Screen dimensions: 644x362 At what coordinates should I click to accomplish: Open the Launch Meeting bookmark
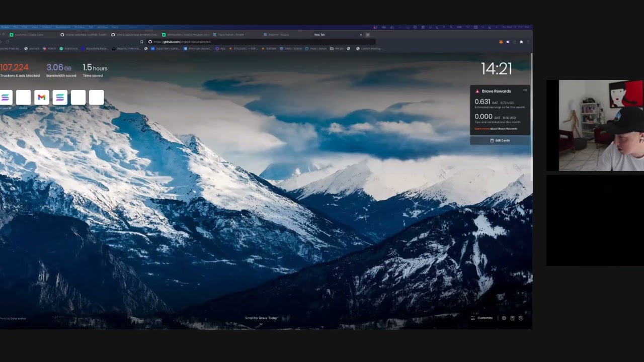coord(369,49)
